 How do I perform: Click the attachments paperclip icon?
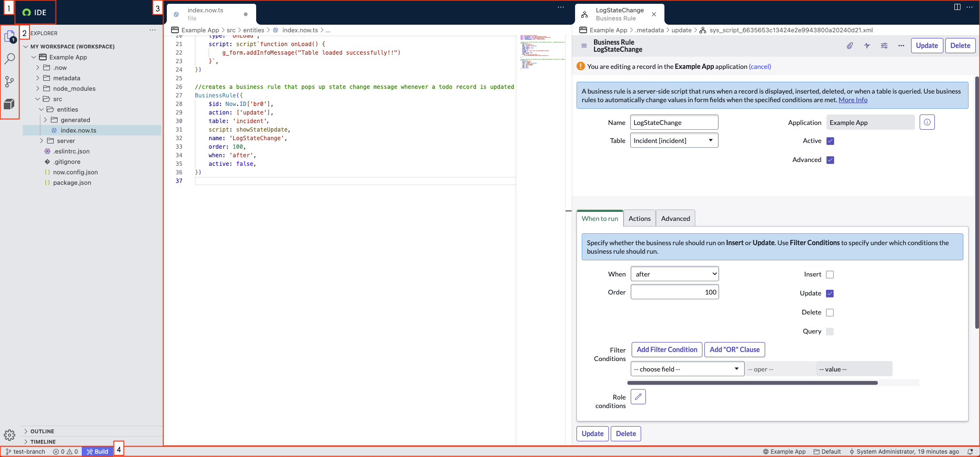[x=850, y=46]
